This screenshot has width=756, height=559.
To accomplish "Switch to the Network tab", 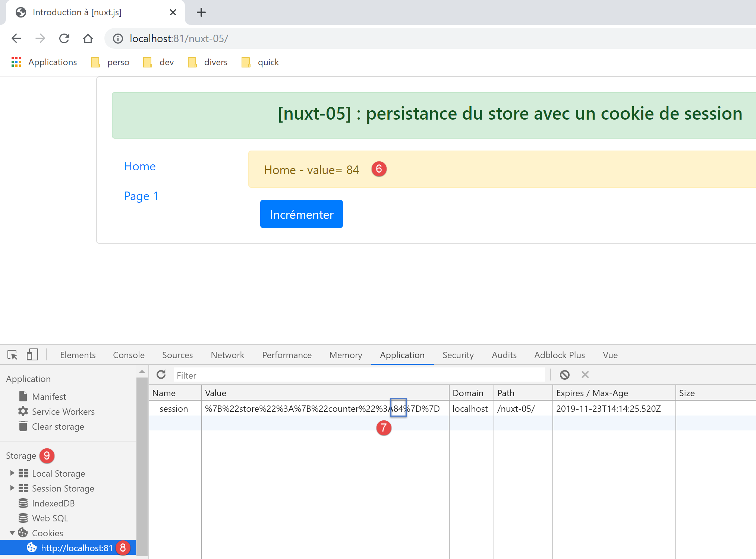I will [227, 355].
